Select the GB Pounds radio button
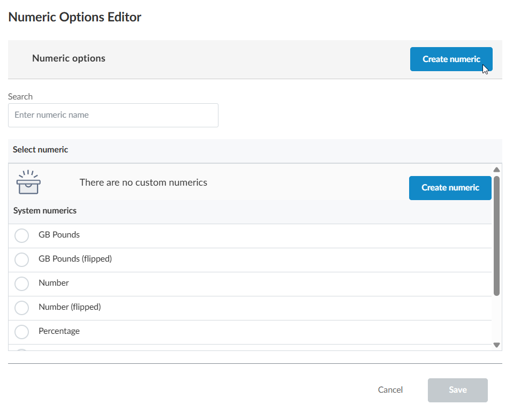 tap(21, 235)
